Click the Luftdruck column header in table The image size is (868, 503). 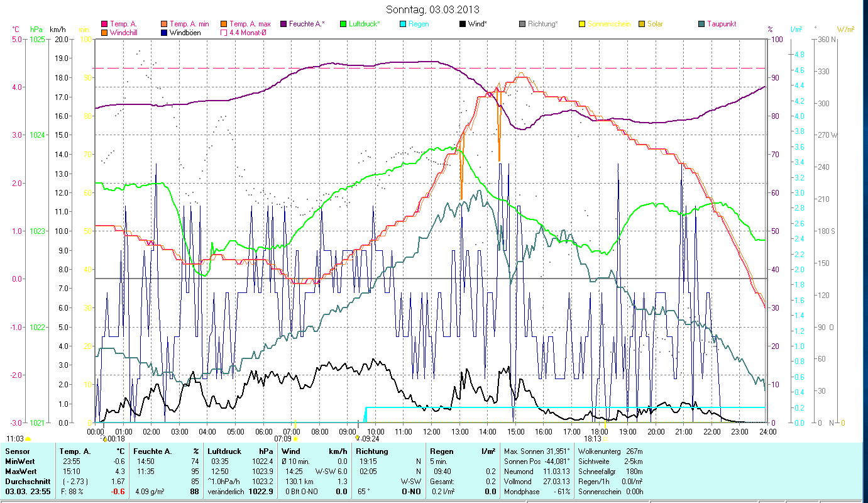coord(224,451)
